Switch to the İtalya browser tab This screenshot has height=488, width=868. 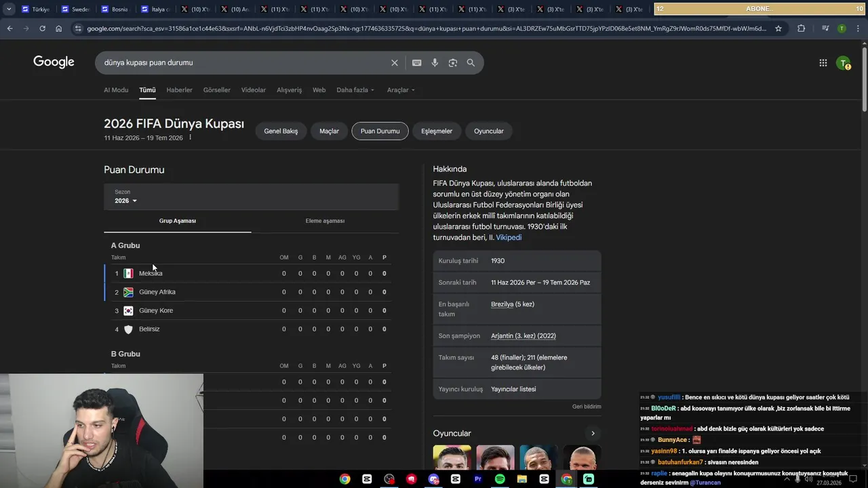(x=155, y=9)
